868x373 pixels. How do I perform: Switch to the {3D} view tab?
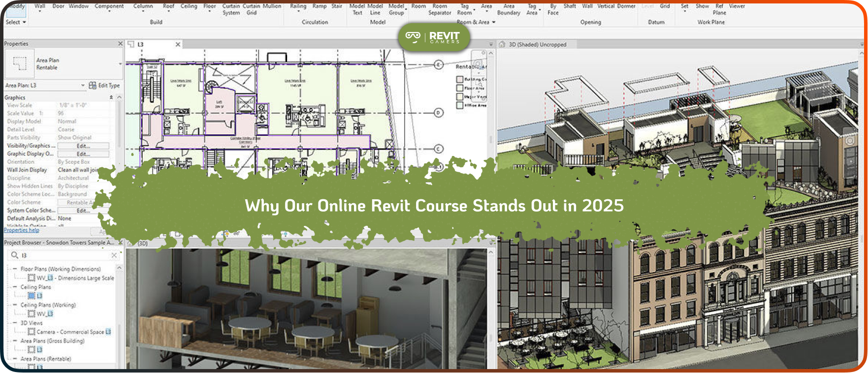coord(143,243)
